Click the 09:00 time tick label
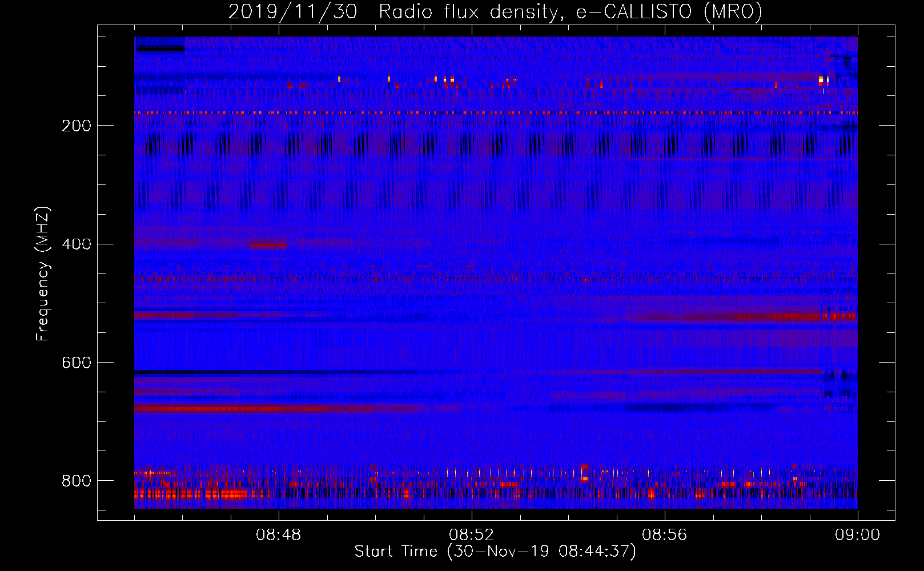The height and width of the screenshot is (571, 924). [858, 535]
